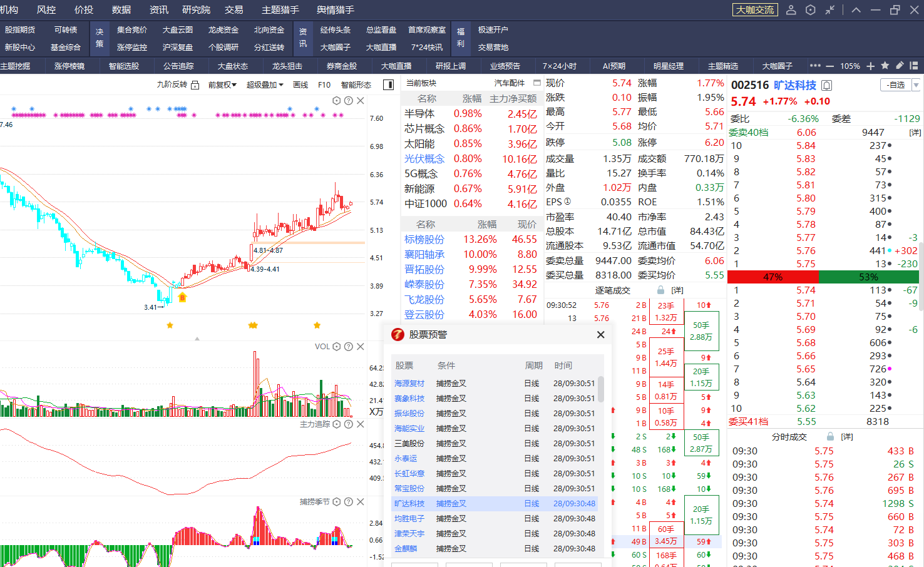Switch to the 业绩预告 tab

click(x=505, y=66)
